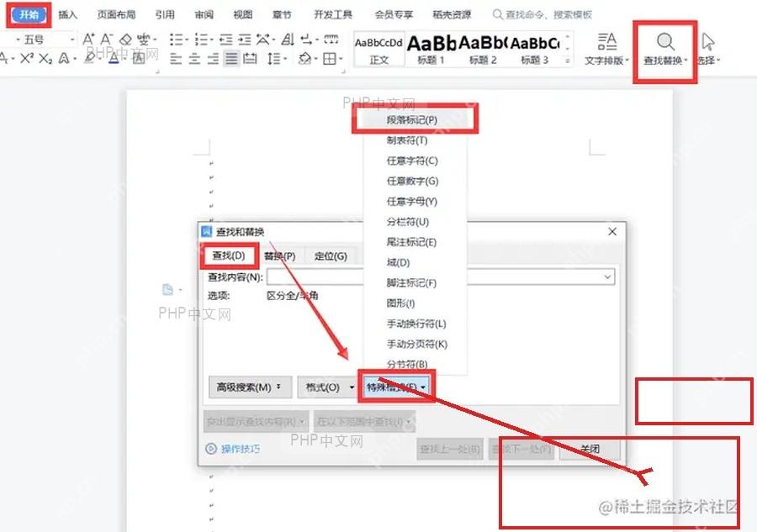Open the 选择 cursor tool
This screenshot has width=757, height=532.
(708, 48)
